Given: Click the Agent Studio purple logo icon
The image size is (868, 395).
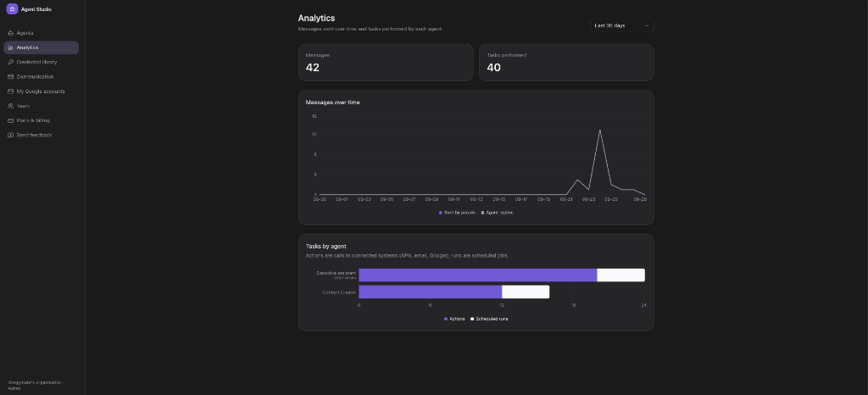Looking at the screenshot, I should tap(12, 8).
